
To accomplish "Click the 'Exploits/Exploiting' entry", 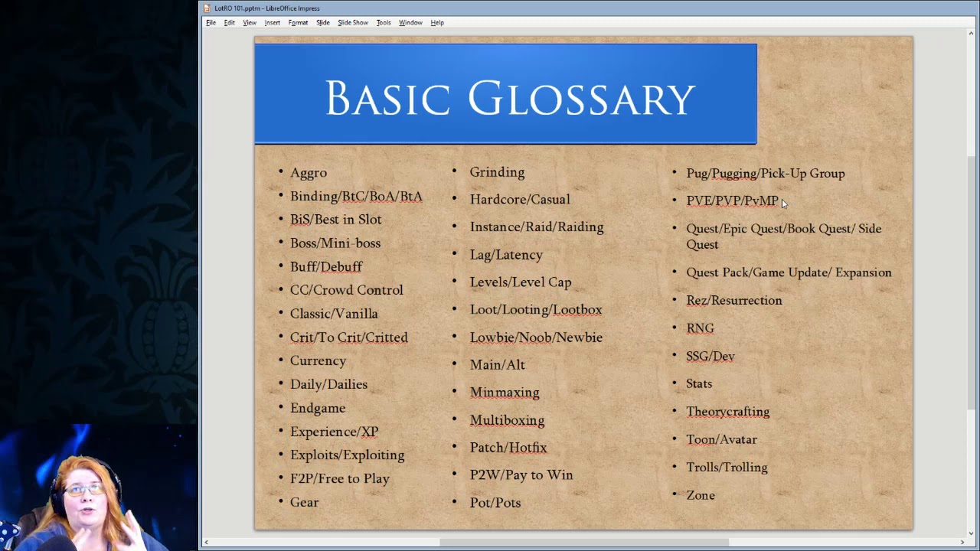I will [x=347, y=455].
